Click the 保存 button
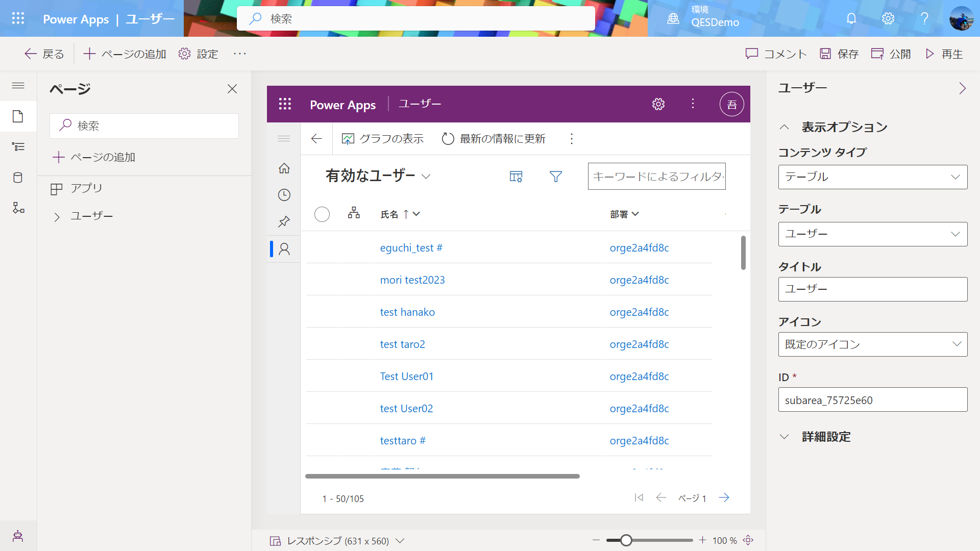 point(839,54)
